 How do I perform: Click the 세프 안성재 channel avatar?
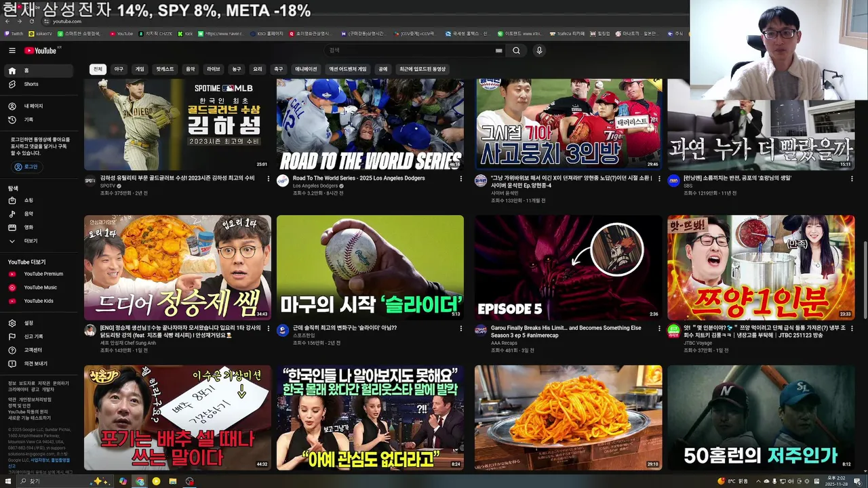click(x=90, y=330)
